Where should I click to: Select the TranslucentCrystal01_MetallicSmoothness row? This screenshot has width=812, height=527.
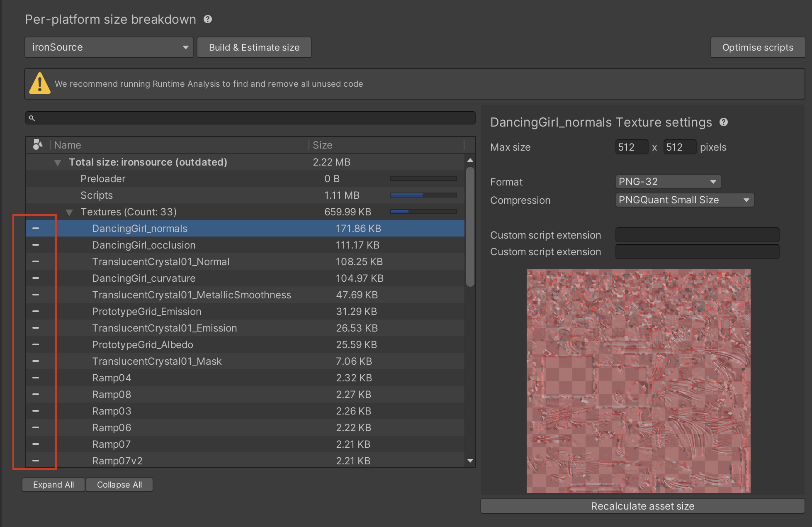pos(245,295)
